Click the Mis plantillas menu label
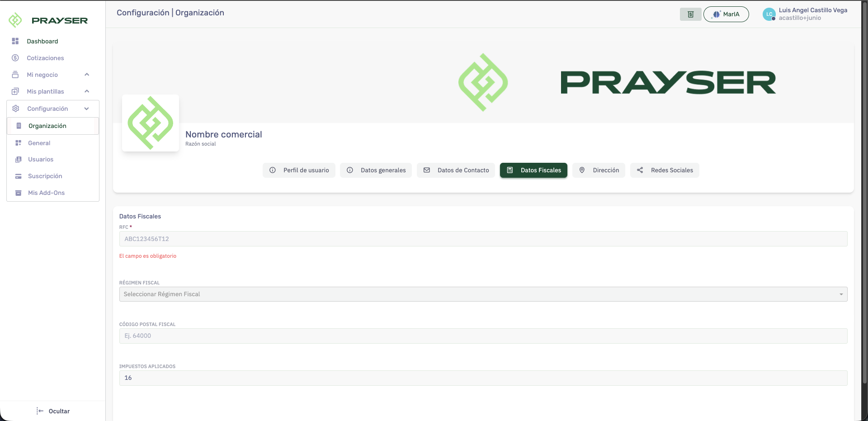Screen dimensions: 868x421 coord(45,91)
